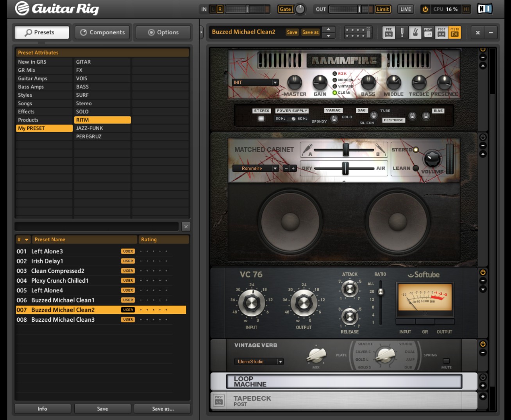Image resolution: width=511 pixels, height=420 pixels.
Task: Show the metronome module
Action: click(415, 32)
